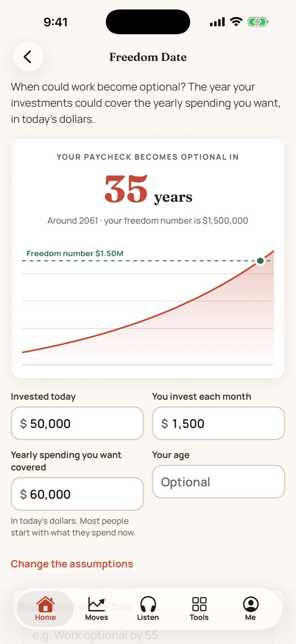This screenshot has width=296, height=644.
Task: Click the Invested today amount field
Action: pos(77,423)
